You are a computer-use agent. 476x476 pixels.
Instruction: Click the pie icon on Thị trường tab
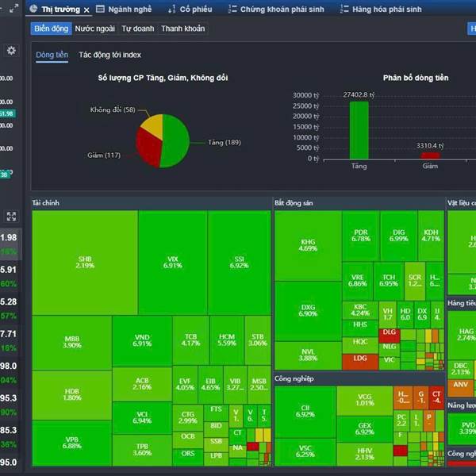pyautogui.click(x=34, y=9)
